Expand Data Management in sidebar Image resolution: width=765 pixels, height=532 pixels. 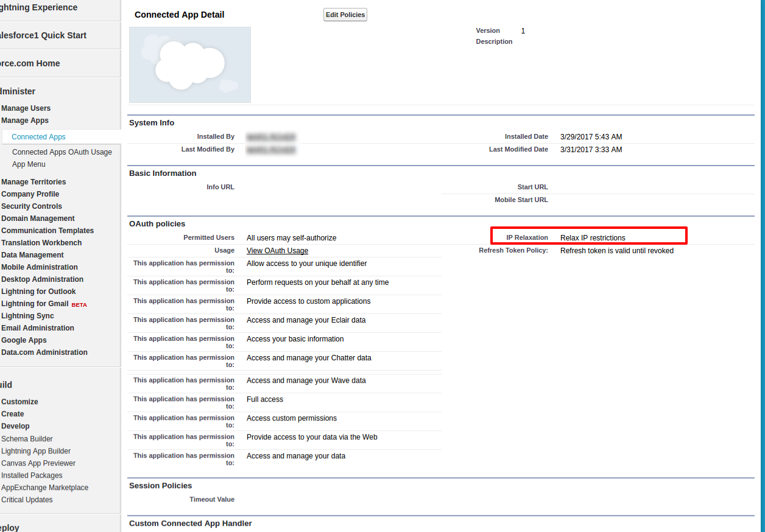click(32, 255)
